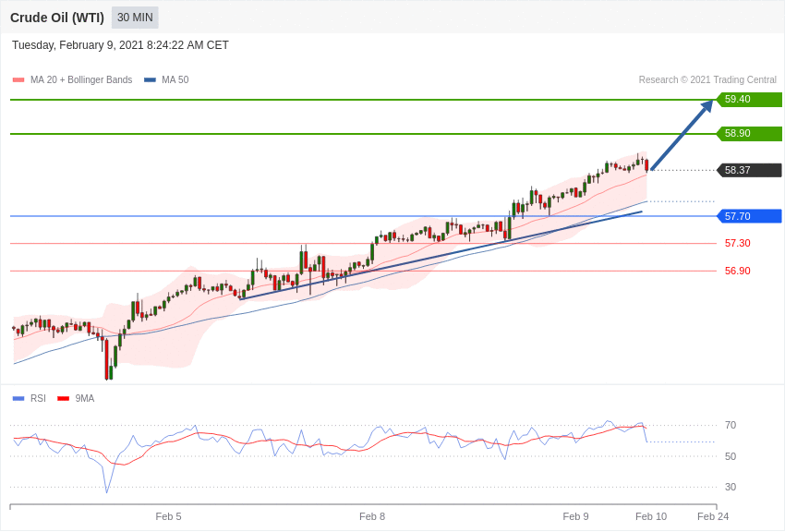Click the blue MA 50 legend swatch
Screen dimensions: 785x532
150,80
